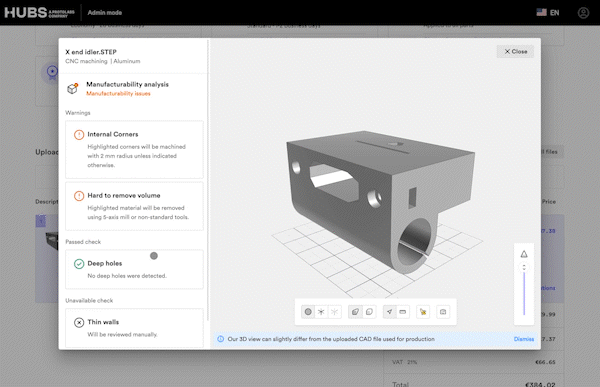Open the Internal Corners warning card
600x387 pixels.
pos(134,150)
